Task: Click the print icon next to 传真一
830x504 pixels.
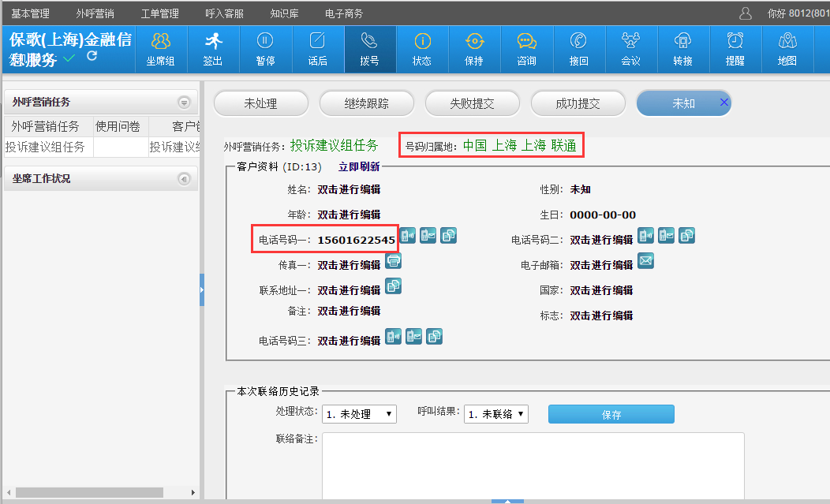Action: pyautogui.click(x=393, y=261)
